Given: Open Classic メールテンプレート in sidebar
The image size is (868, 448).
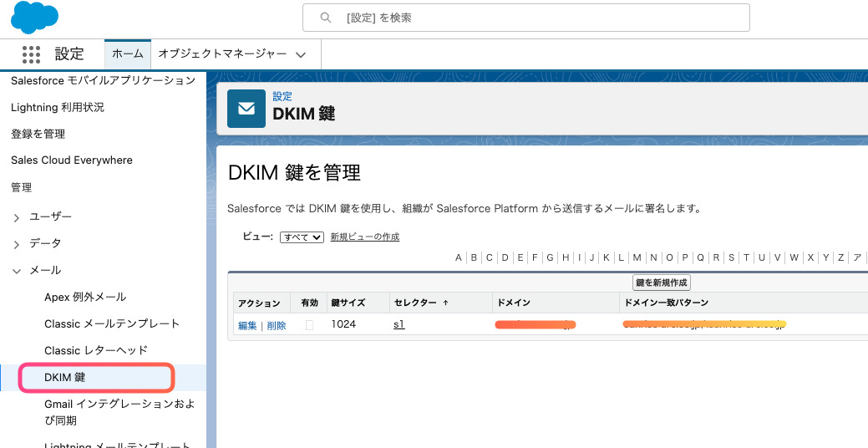Looking at the screenshot, I should (x=112, y=323).
